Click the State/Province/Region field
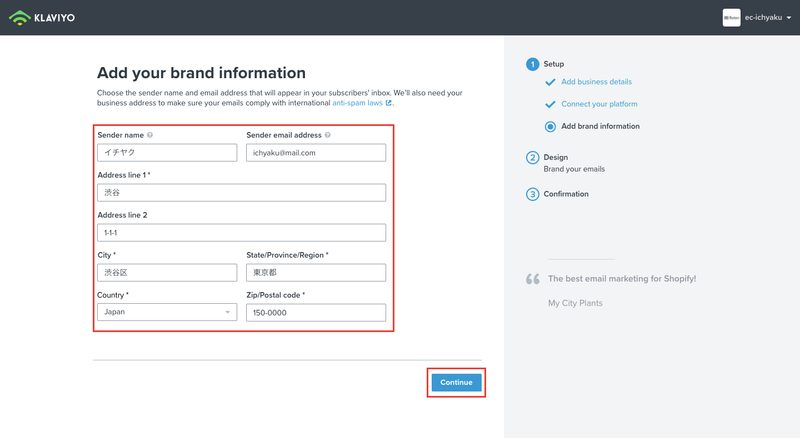This screenshot has width=800, height=438. pyautogui.click(x=316, y=273)
